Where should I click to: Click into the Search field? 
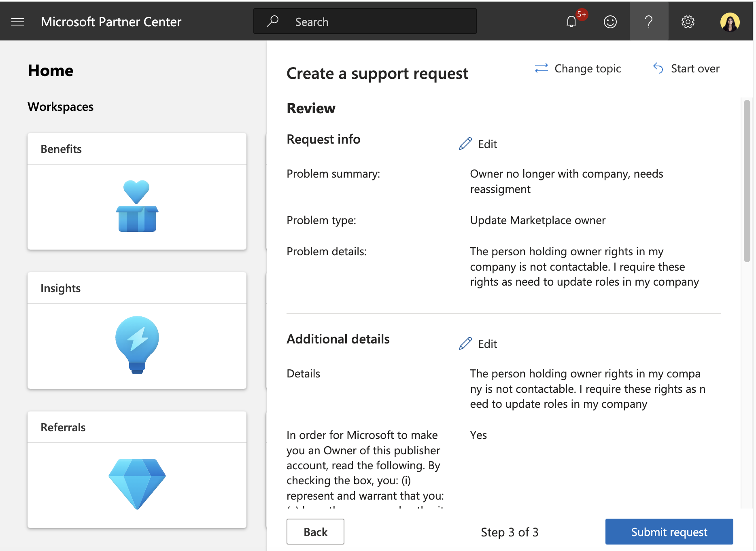click(x=365, y=21)
